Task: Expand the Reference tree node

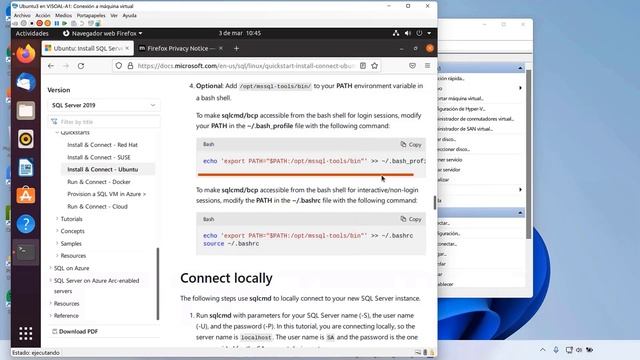Action: (x=66, y=316)
